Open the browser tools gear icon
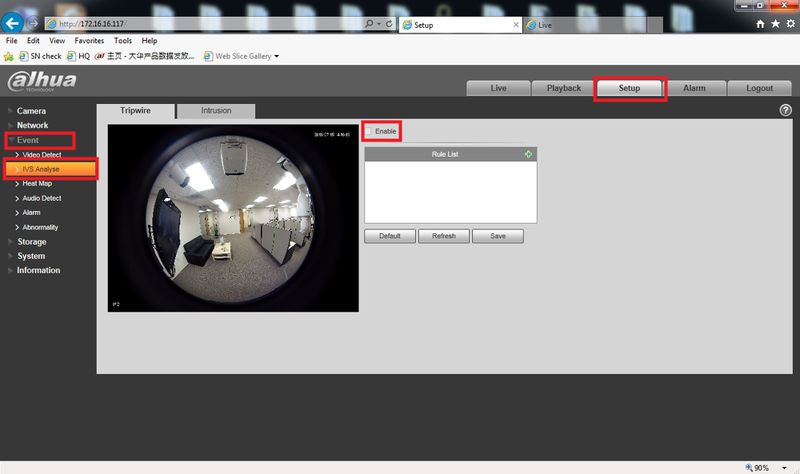Image resolution: width=800 pixels, height=474 pixels. click(790, 24)
